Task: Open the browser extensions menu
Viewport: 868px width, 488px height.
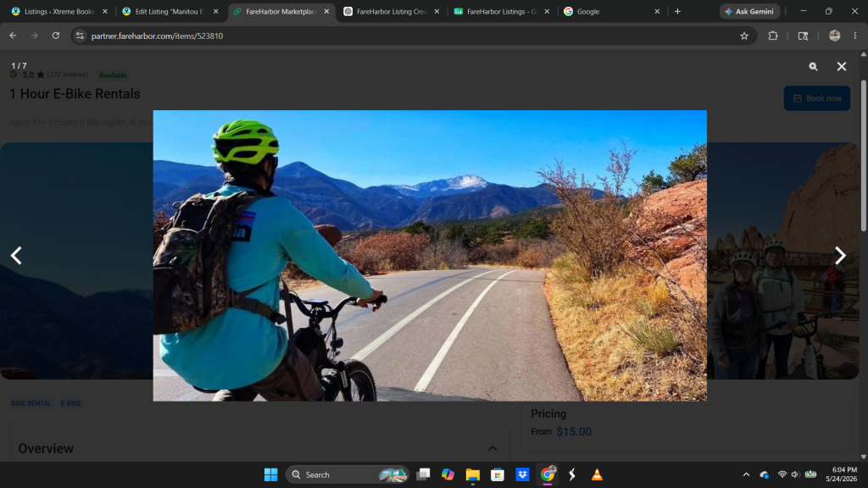Action: click(773, 36)
